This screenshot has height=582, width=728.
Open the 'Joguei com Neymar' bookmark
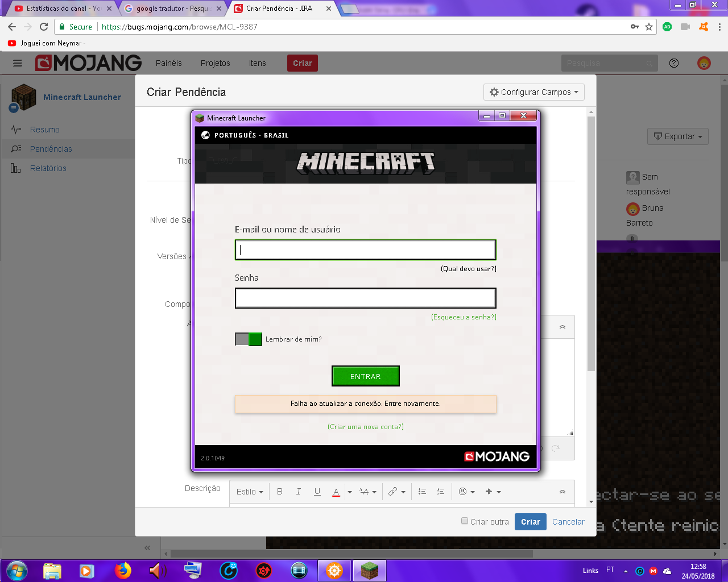(45, 43)
